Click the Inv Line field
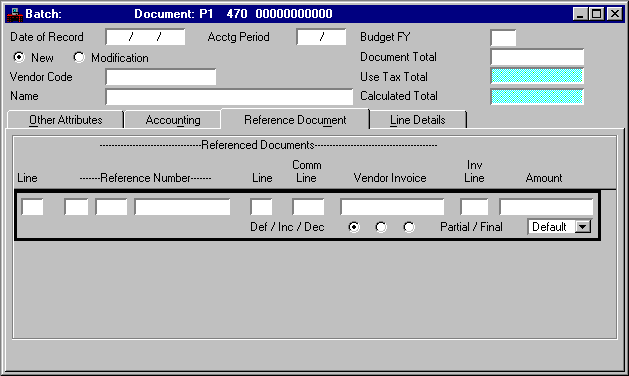Viewport: 629px width, 376px height. pyautogui.click(x=475, y=207)
